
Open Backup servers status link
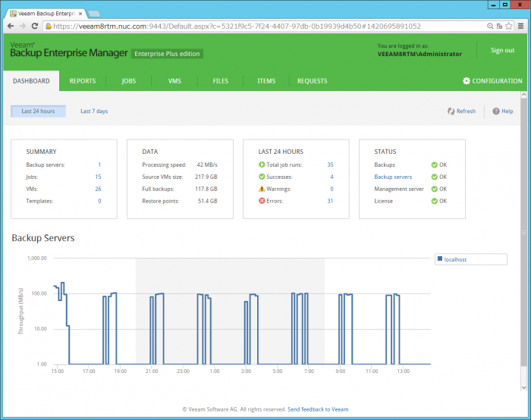click(393, 177)
